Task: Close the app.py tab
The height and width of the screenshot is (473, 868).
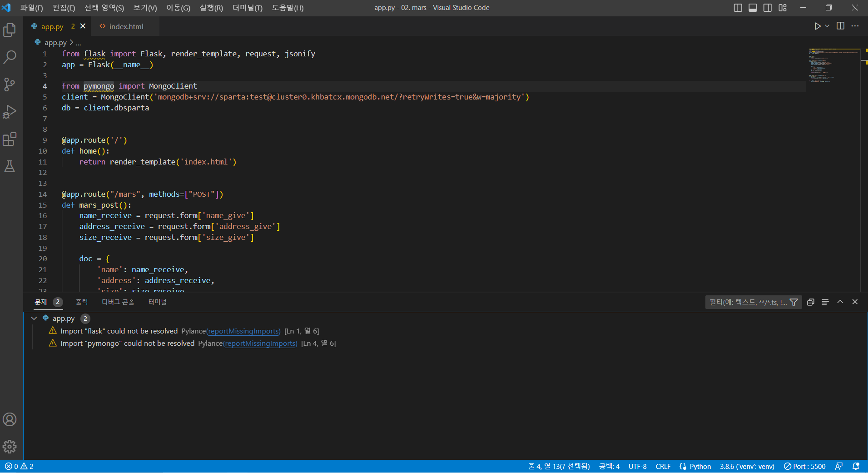Action: pyautogui.click(x=83, y=26)
